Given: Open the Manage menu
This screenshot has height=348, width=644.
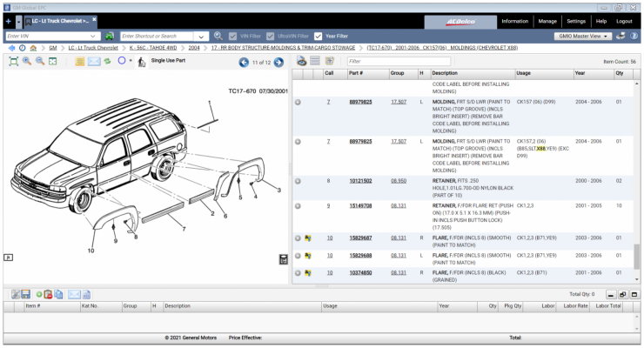Looking at the screenshot, I should tap(547, 22).
